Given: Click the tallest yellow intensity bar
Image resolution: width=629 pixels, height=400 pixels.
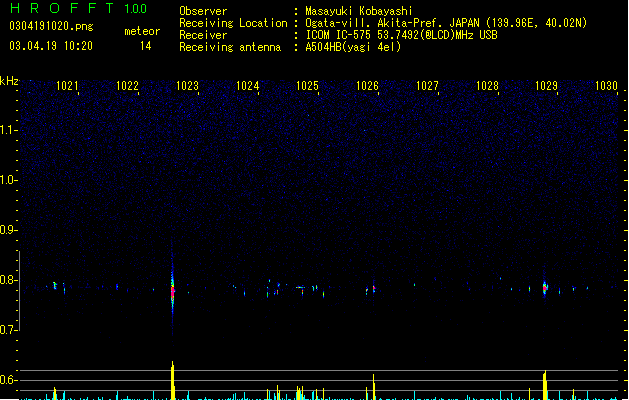Looking at the screenshot, I should click(x=172, y=380).
